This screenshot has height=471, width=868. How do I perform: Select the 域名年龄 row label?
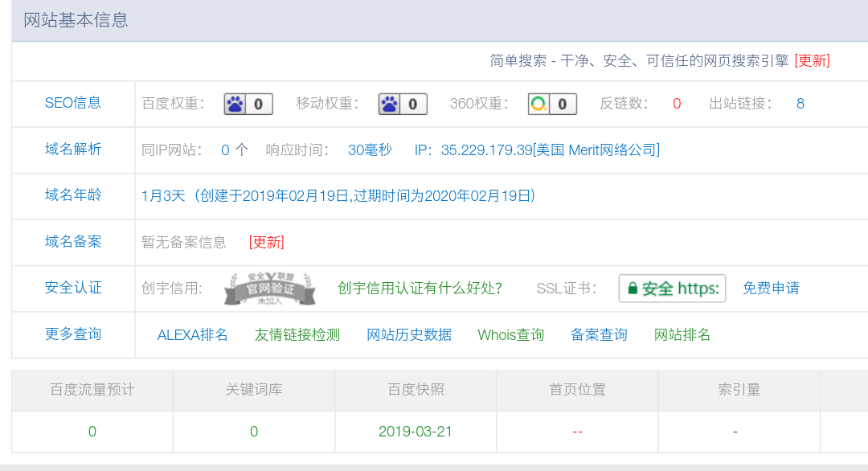[x=73, y=195]
